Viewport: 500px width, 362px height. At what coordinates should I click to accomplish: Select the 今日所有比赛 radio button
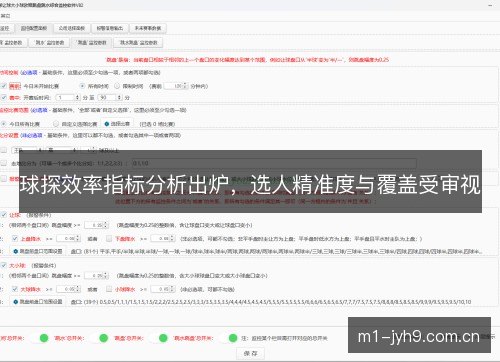pyautogui.click(x=4, y=124)
